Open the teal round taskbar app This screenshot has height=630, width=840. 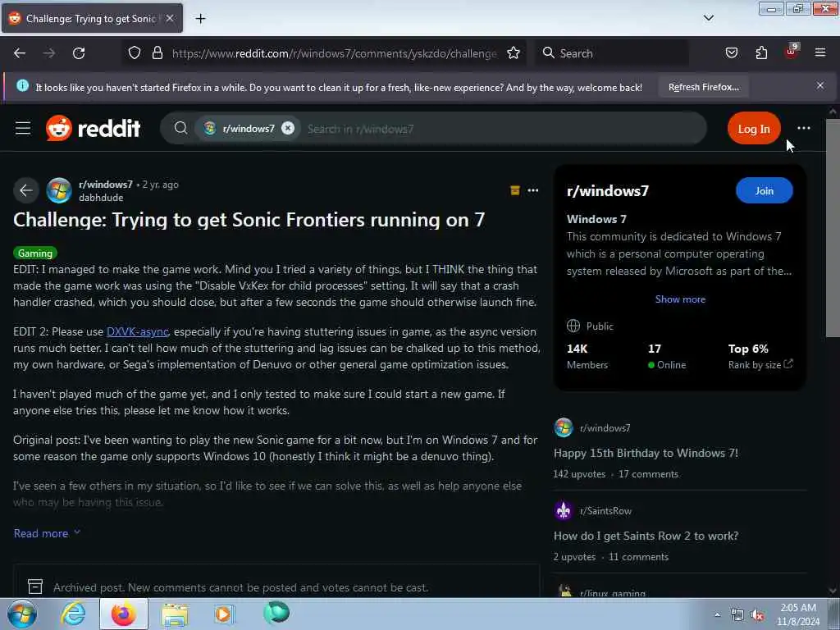click(x=276, y=613)
